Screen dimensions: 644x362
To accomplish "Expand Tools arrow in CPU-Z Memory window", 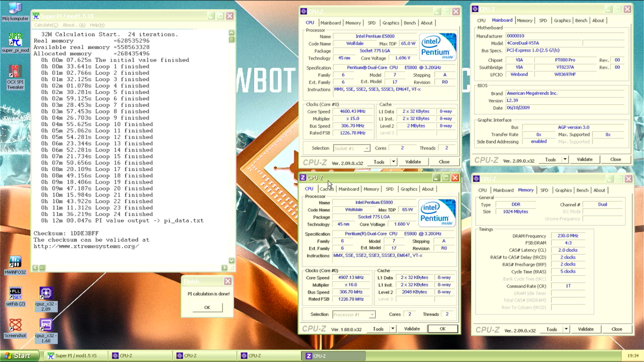I will [x=566, y=329].
